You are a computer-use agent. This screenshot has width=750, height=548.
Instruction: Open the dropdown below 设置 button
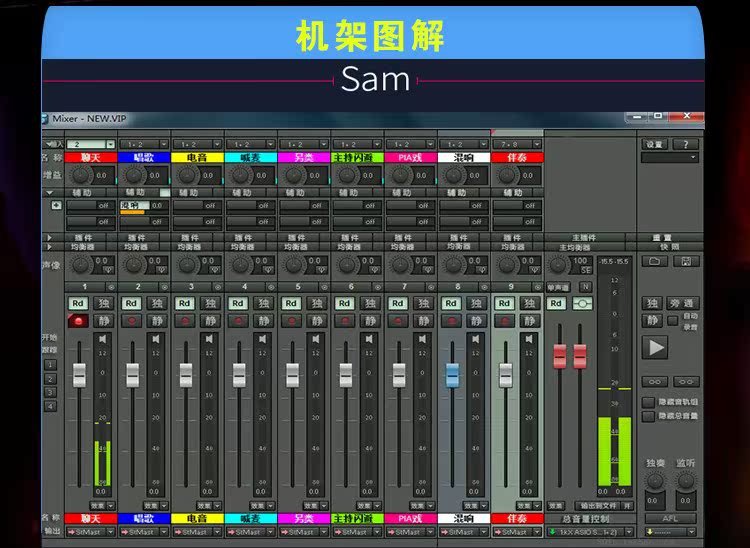pyautogui.click(x=670, y=157)
